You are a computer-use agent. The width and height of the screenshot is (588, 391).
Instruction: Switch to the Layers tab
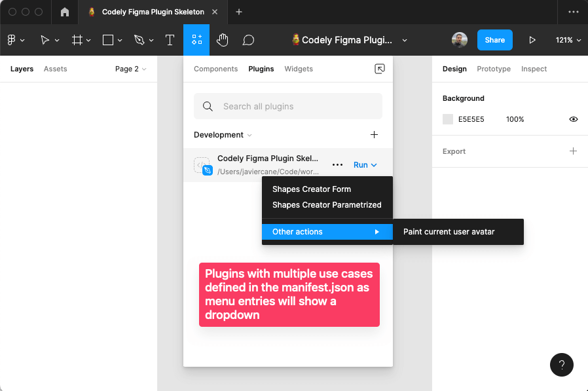(22, 69)
